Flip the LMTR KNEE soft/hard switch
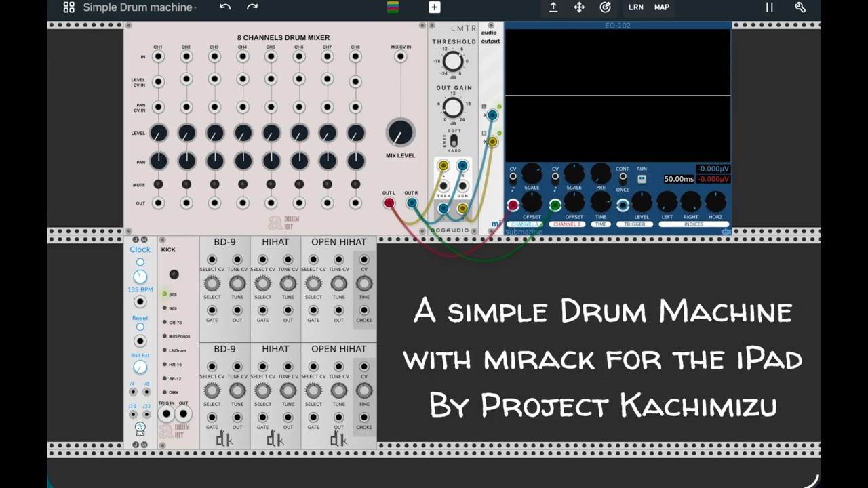 tap(454, 141)
